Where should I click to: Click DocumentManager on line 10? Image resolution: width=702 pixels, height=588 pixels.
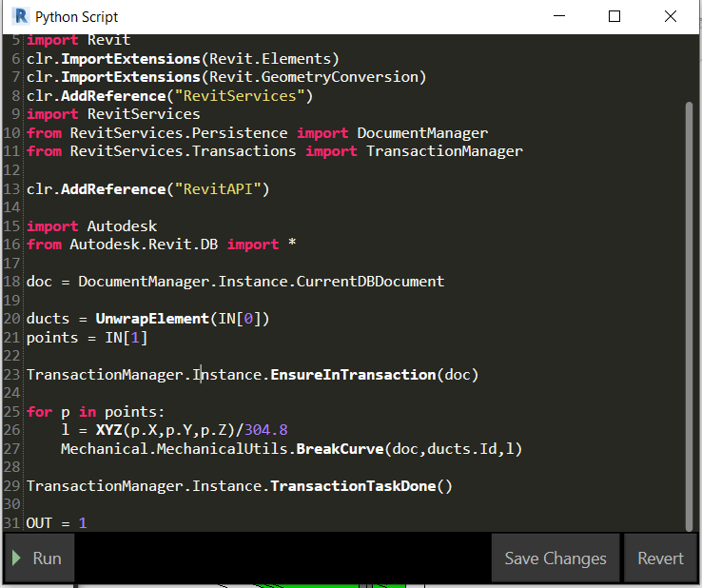tap(422, 133)
